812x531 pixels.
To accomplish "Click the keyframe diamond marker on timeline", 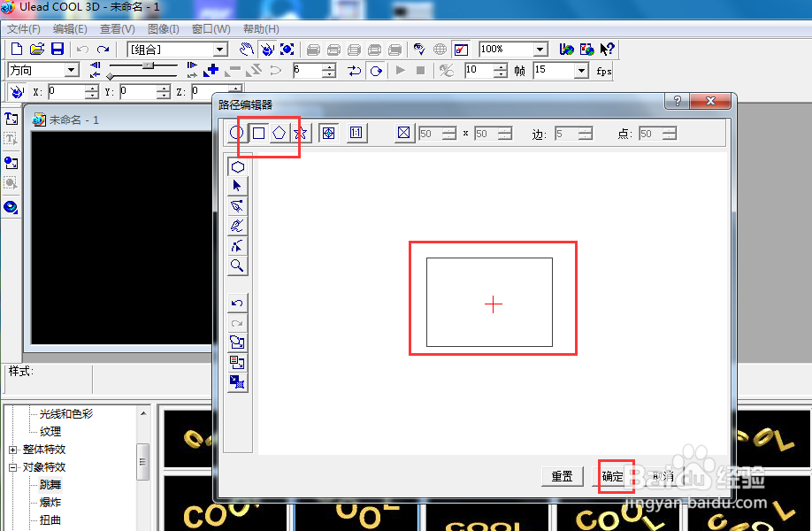I will click(x=110, y=77).
